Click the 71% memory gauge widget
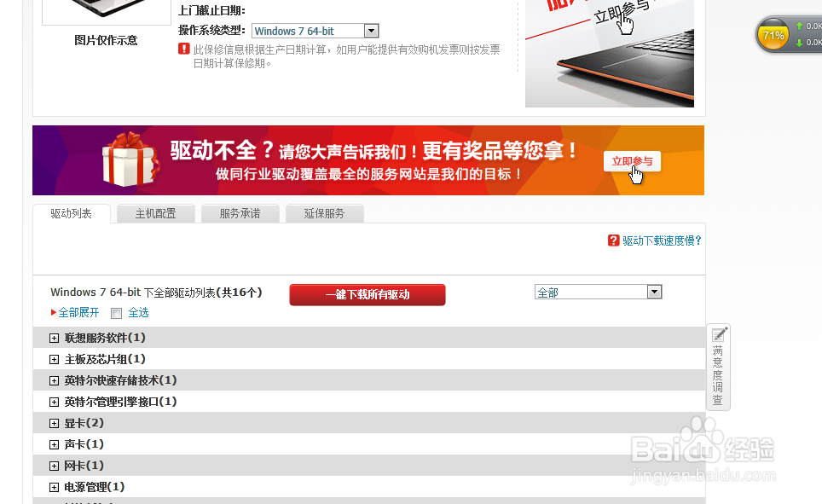This screenshot has height=504, width=822. [x=773, y=35]
